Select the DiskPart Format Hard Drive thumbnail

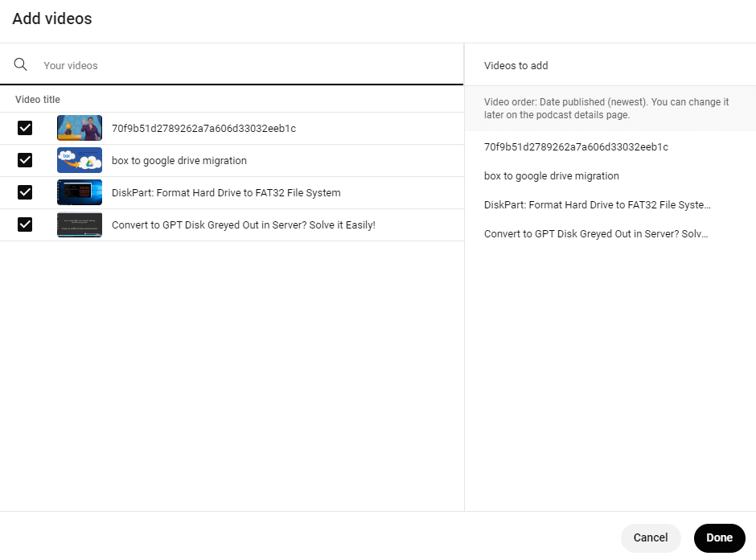tap(80, 192)
